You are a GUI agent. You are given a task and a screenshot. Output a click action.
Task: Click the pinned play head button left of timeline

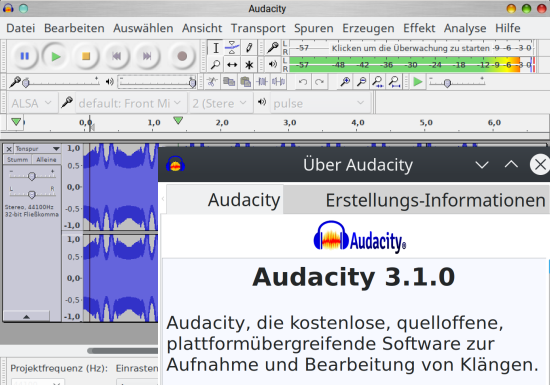16,122
